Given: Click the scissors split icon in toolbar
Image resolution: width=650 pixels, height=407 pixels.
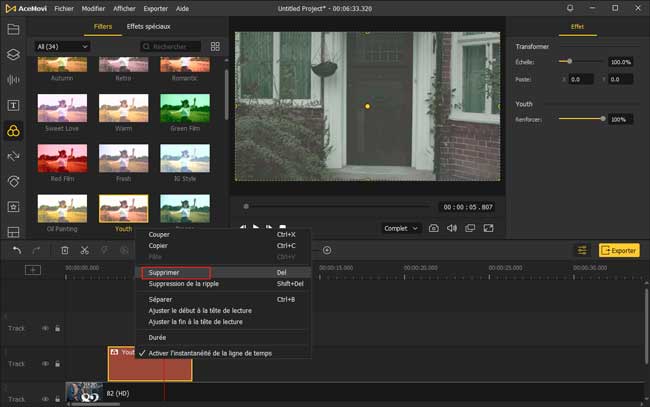Looking at the screenshot, I should click(85, 250).
